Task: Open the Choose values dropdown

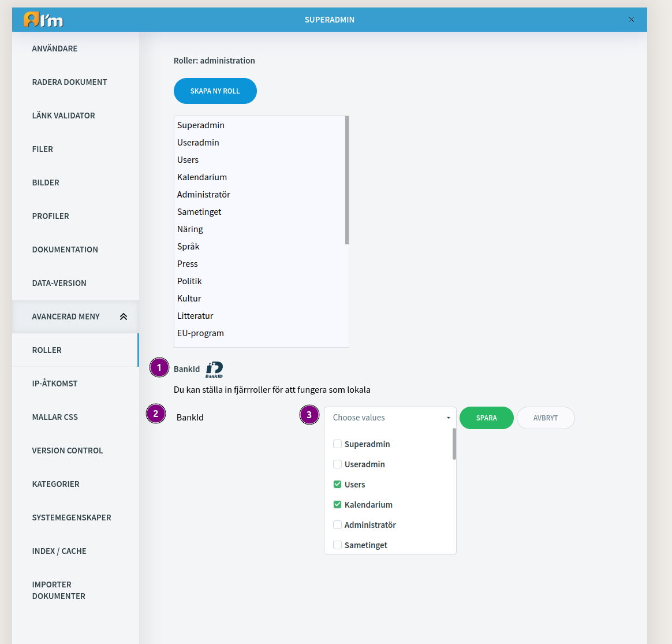Action: [x=390, y=418]
